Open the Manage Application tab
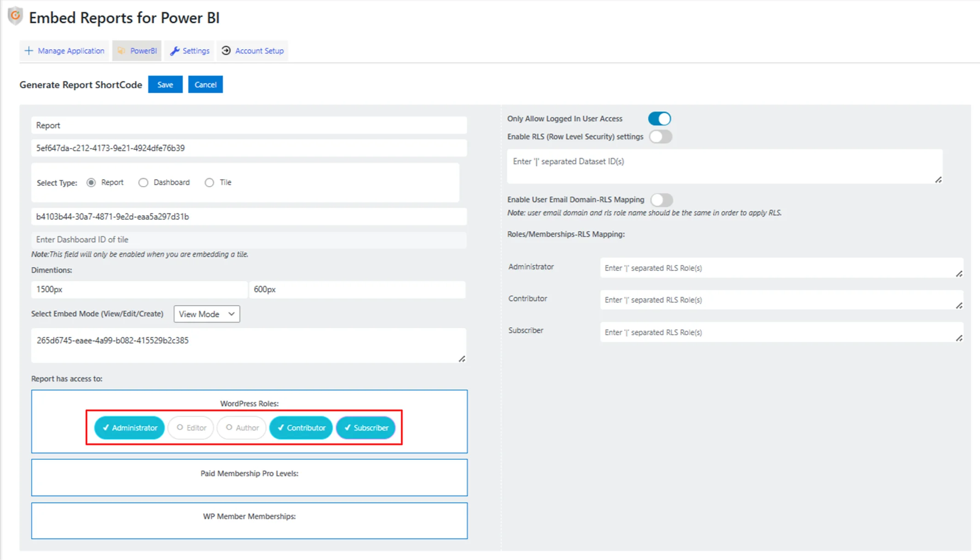 pyautogui.click(x=64, y=51)
